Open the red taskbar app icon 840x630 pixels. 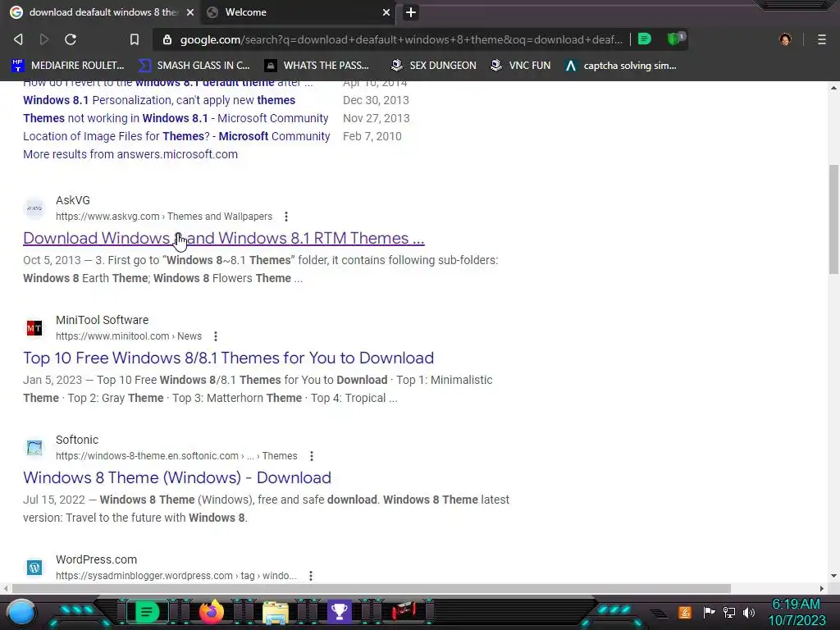coord(404,612)
